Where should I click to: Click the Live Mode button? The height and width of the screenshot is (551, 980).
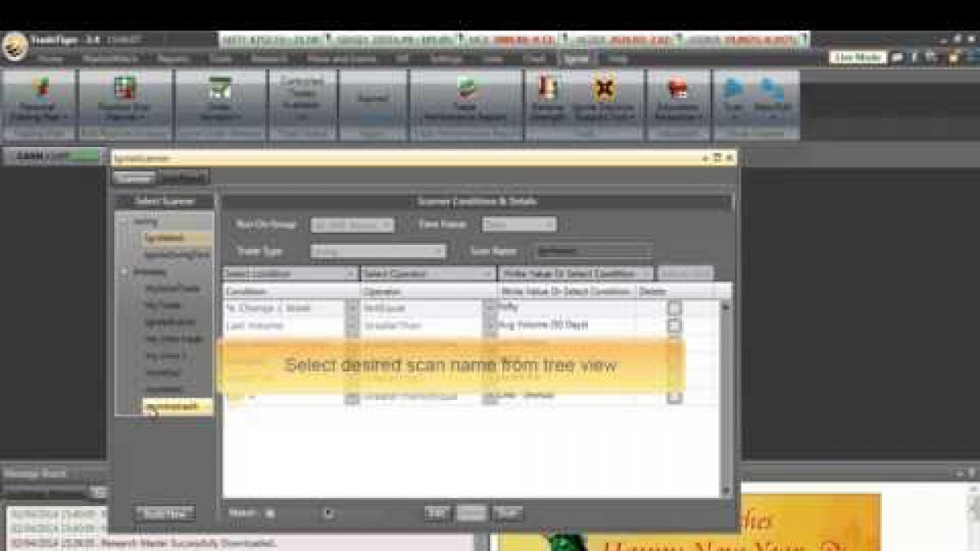[858, 58]
